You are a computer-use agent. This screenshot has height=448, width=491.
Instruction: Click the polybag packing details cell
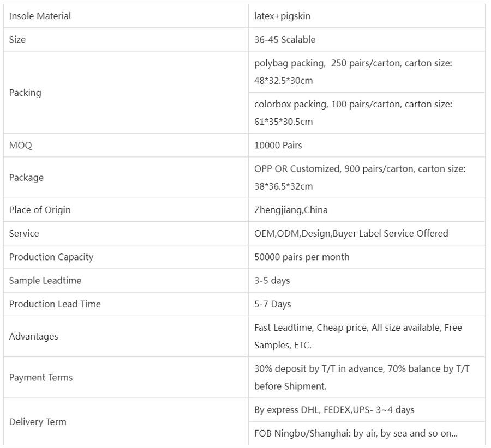pos(353,72)
